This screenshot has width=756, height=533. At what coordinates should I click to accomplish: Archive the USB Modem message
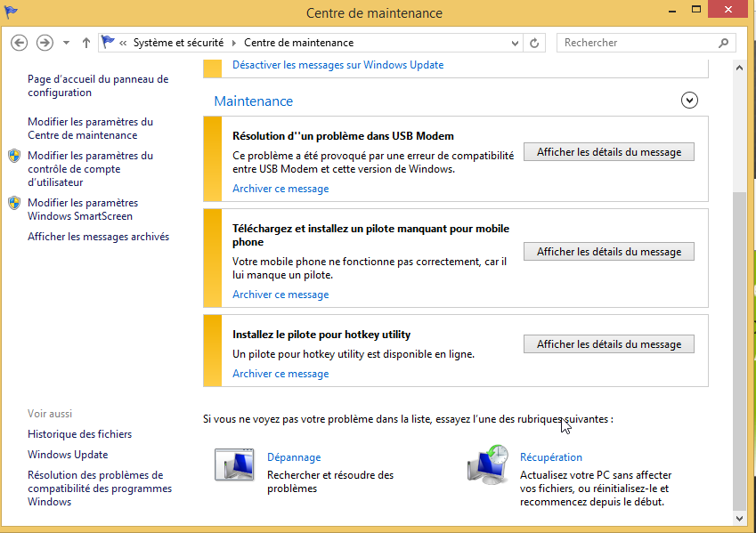click(x=280, y=189)
